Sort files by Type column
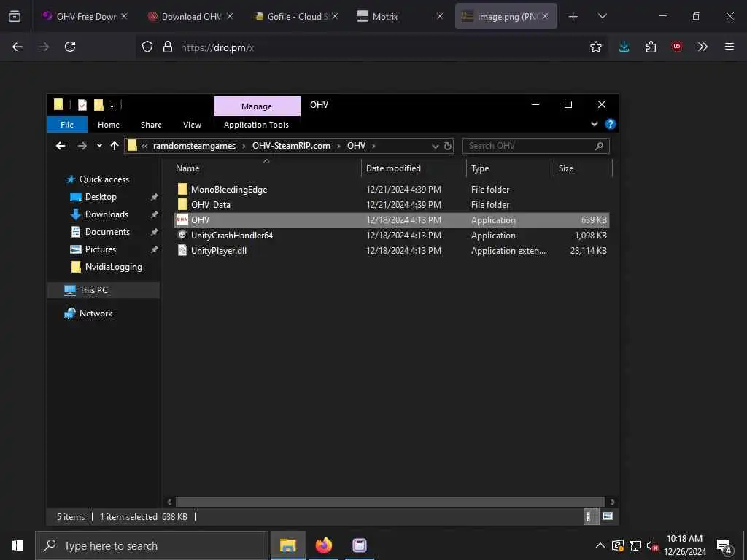This screenshot has height=560, width=747. click(480, 168)
